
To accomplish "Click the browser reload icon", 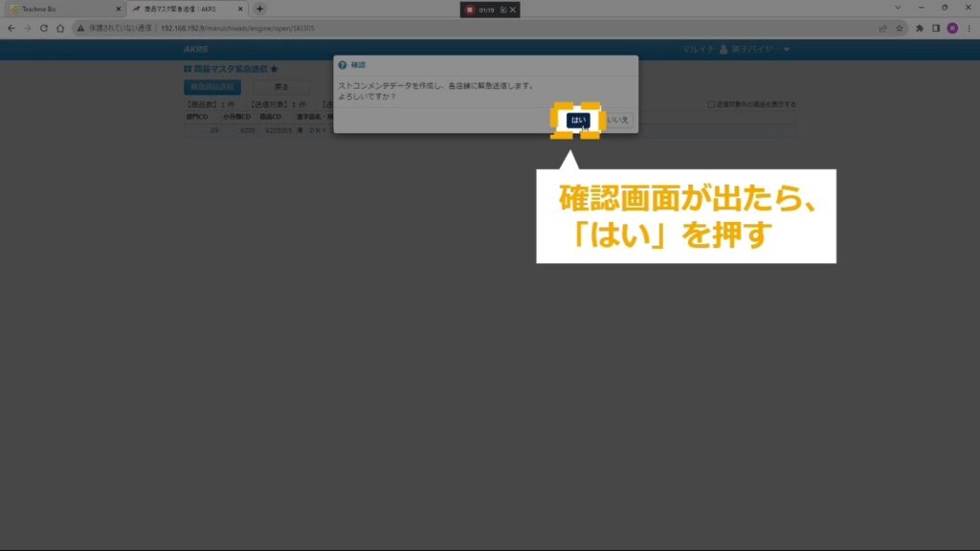I will [44, 29].
